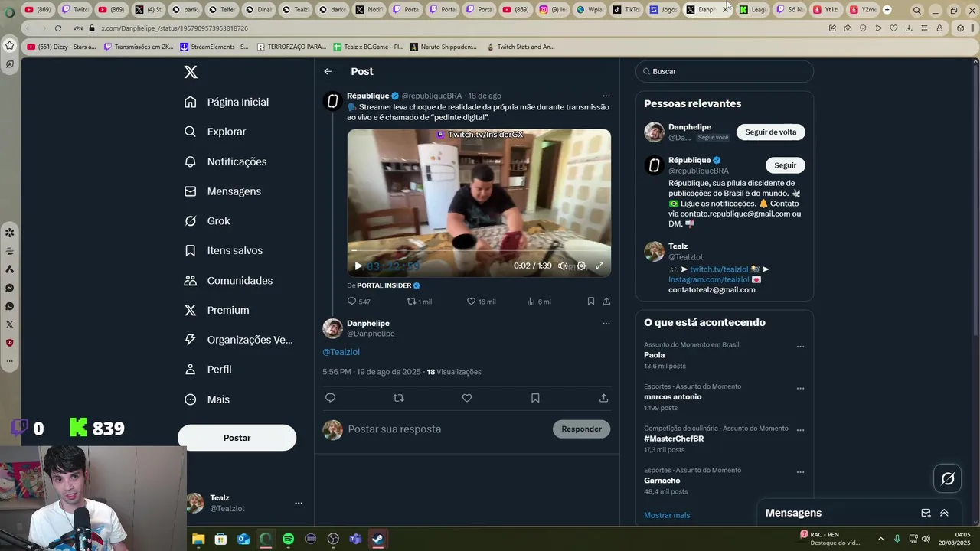The height and width of the screenshot is (551, 980).
Task: Bookmark the Danphelipe post
Action: click(535, 398)
